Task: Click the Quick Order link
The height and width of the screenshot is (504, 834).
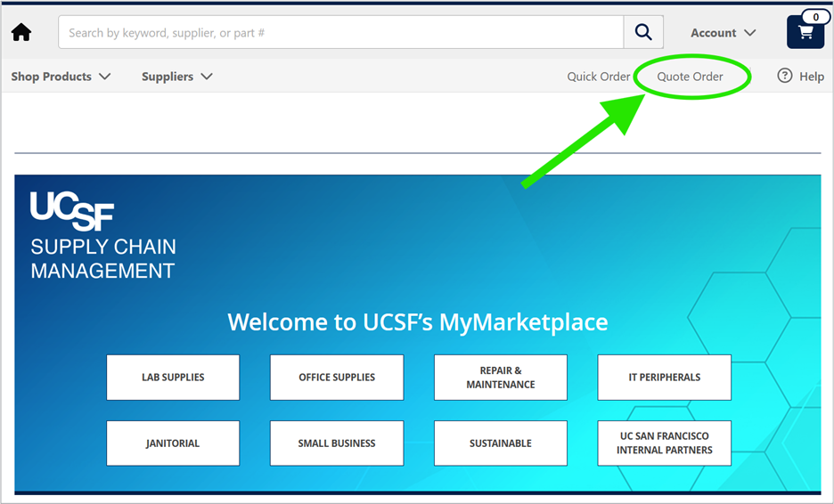Action: [599, 77]
